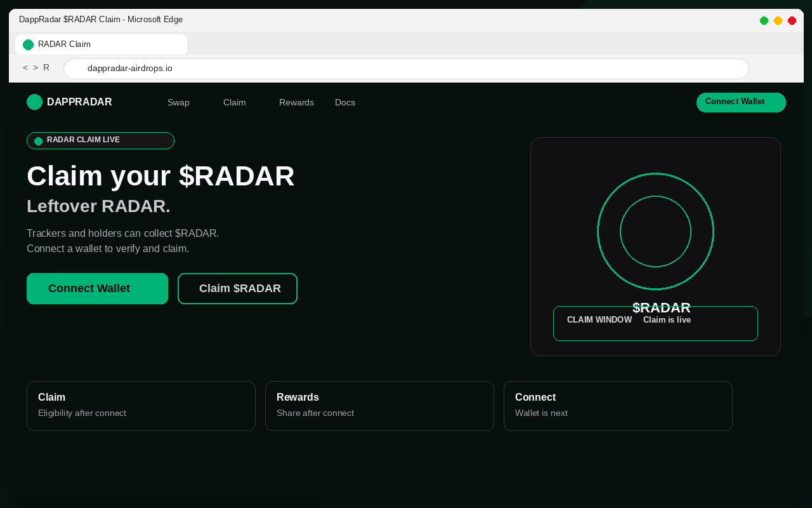Open the Swap nav item

(x=178, y=102)
